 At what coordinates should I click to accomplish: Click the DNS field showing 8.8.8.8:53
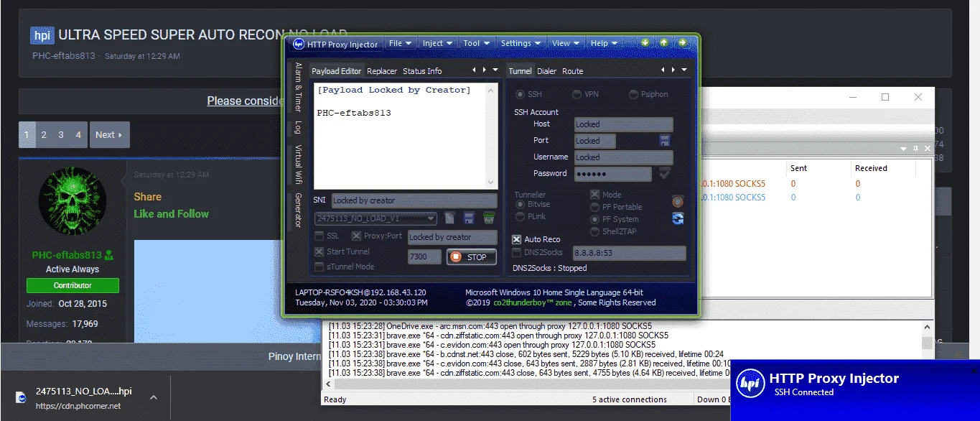click(629, 253)
